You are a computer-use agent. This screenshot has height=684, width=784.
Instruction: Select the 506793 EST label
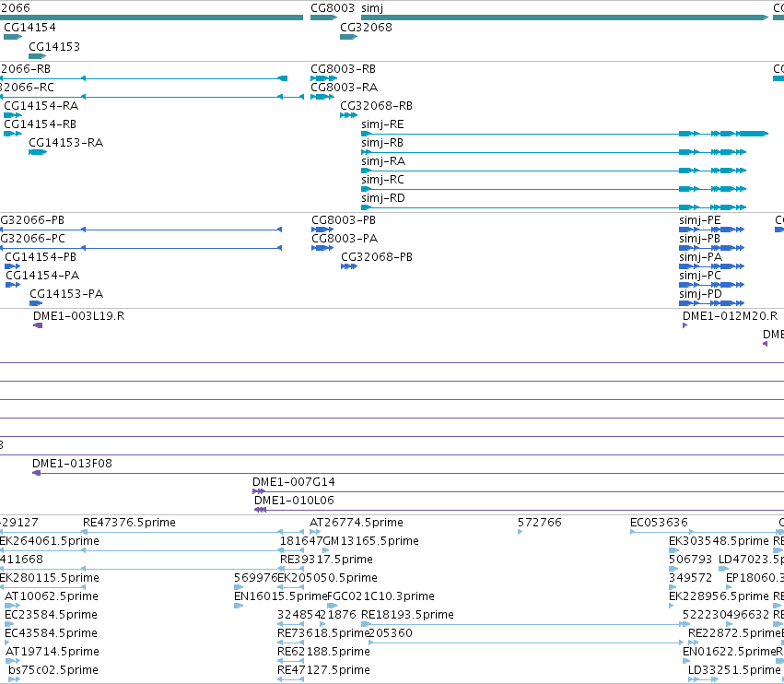691,560
